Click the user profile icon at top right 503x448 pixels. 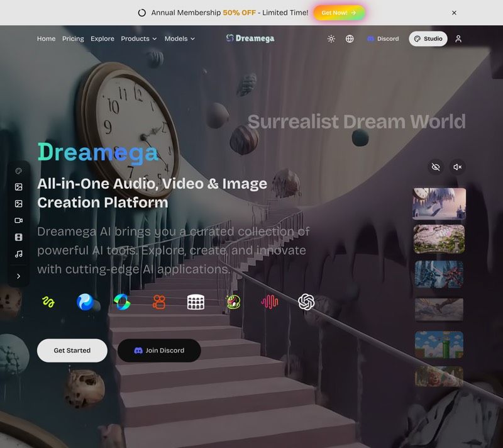458,38
